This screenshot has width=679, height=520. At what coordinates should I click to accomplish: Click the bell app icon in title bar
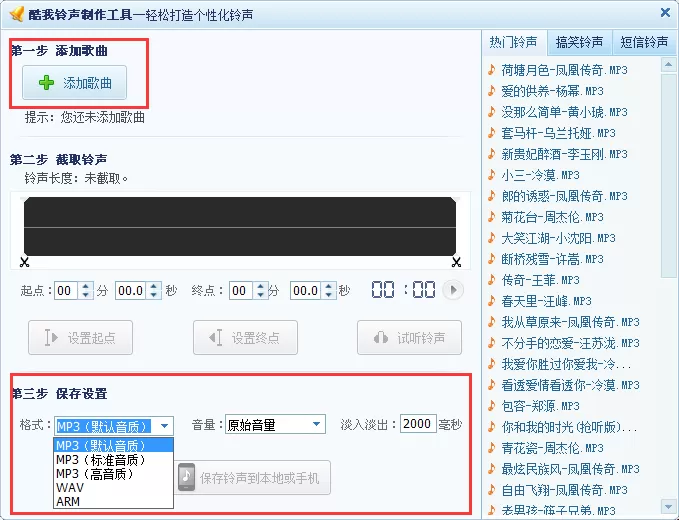[x=16, y=14]
